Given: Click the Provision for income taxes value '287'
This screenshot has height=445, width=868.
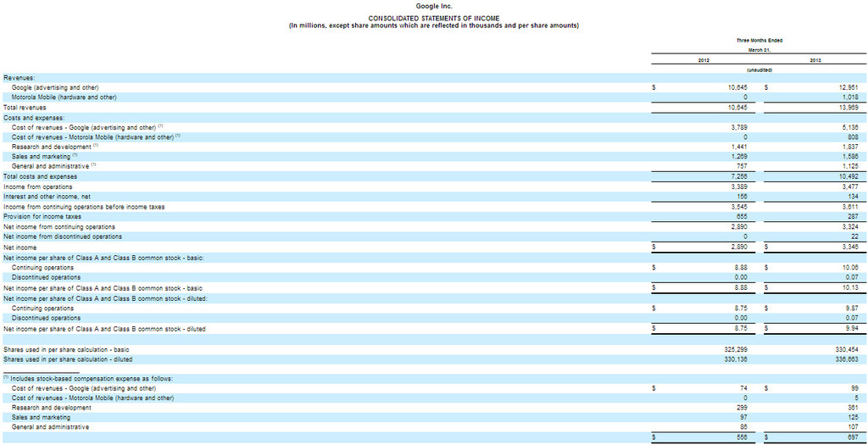Looking at the screenshot, I should 853,216.
